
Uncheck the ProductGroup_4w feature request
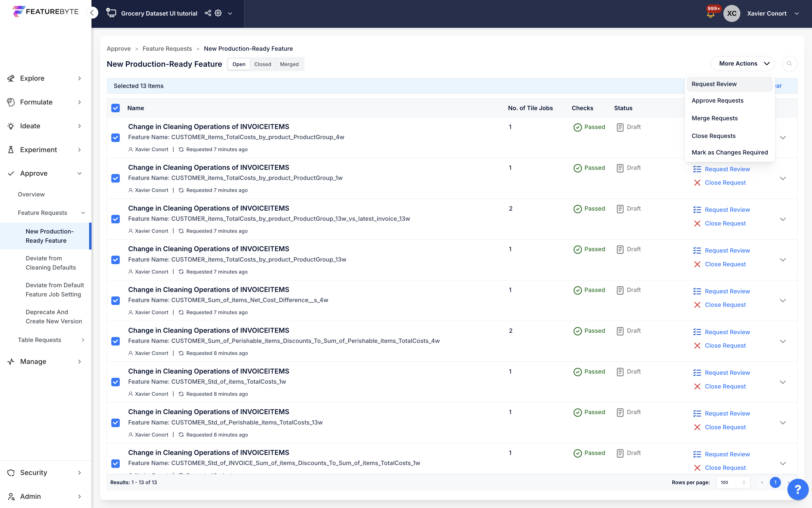pyautogui.click(x=116, y=137)
